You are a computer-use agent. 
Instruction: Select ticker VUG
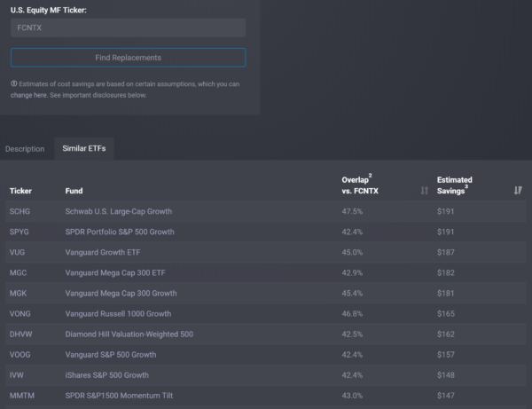pos(17,252)
